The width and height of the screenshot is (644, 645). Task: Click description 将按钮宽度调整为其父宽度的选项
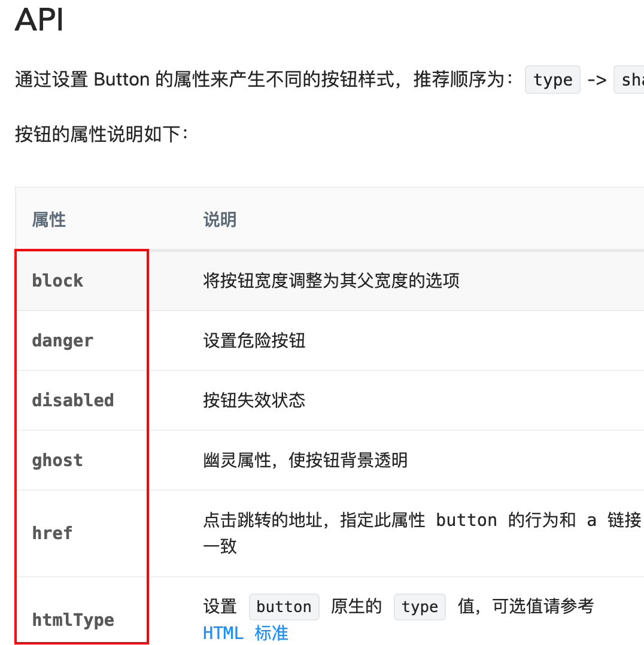coord(331,281)
